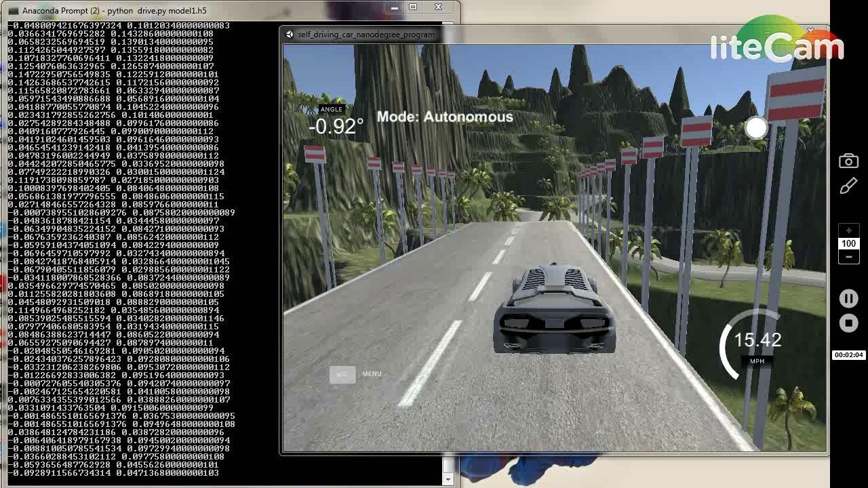Click the console scrollbar down arrow
This screenshot has width=868, height=488.
[448, 479]
